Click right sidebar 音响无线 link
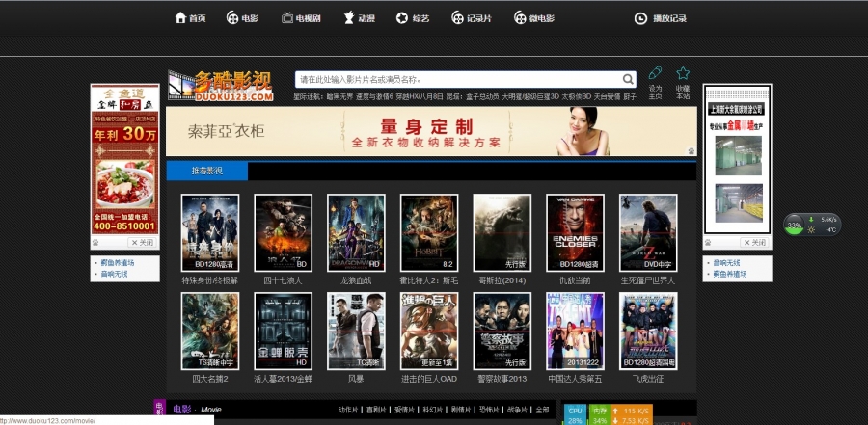This screenshot has width=868, height=425. pos(726,263)
